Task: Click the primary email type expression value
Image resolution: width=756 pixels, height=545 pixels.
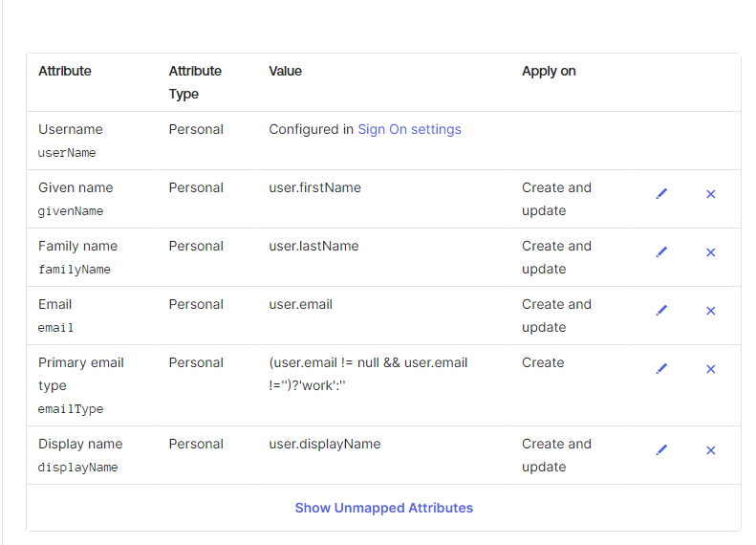Action: pos(368,374)
